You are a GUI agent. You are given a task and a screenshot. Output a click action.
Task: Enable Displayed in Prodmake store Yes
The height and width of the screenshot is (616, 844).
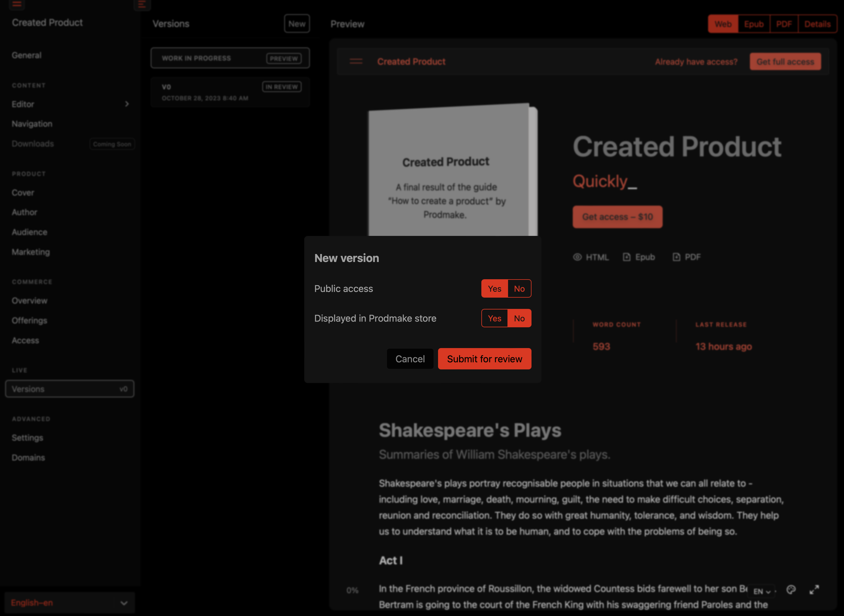pos(494,318)
